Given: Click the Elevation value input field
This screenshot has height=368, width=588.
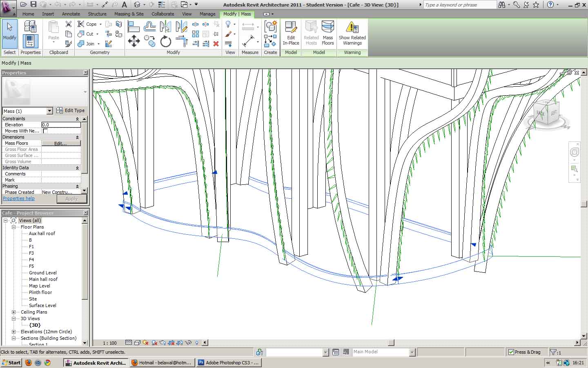Looking at the screenshot, I should (x=61, y=125).
